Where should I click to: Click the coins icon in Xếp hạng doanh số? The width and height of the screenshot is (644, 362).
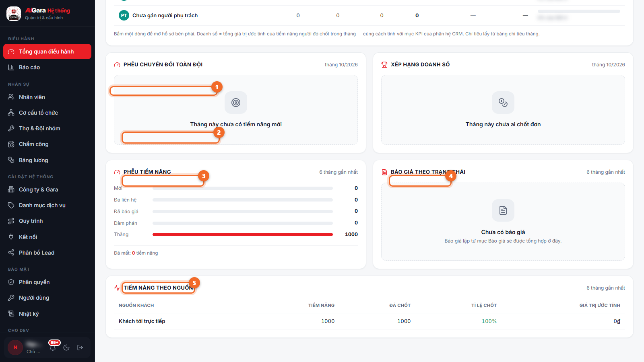(503, 103)
